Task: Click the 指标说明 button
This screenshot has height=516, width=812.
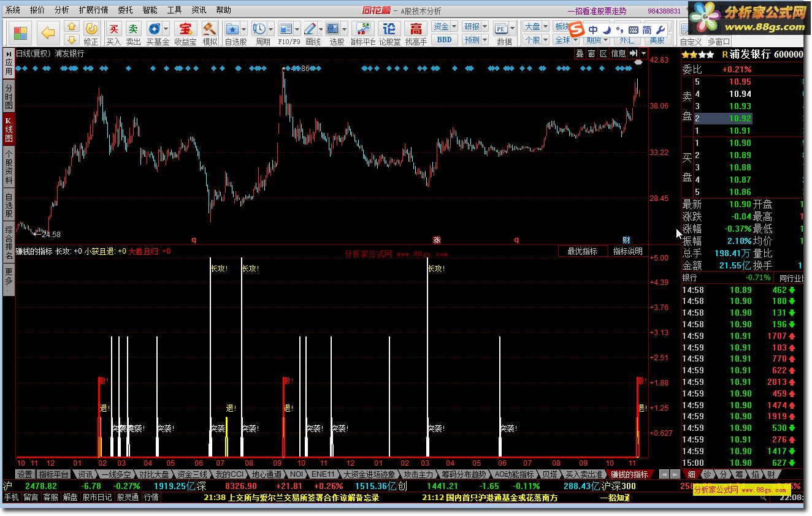Action: tap(628, 251)
